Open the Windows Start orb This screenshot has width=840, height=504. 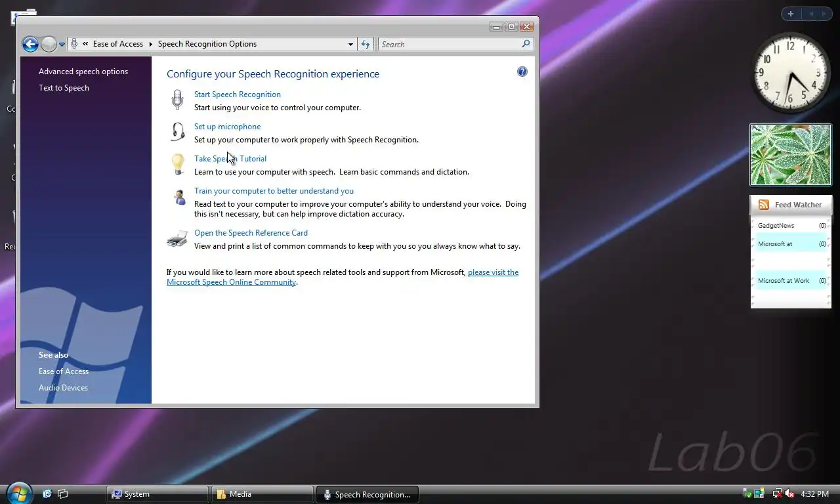pyautogui.click(x=18, y=493)
